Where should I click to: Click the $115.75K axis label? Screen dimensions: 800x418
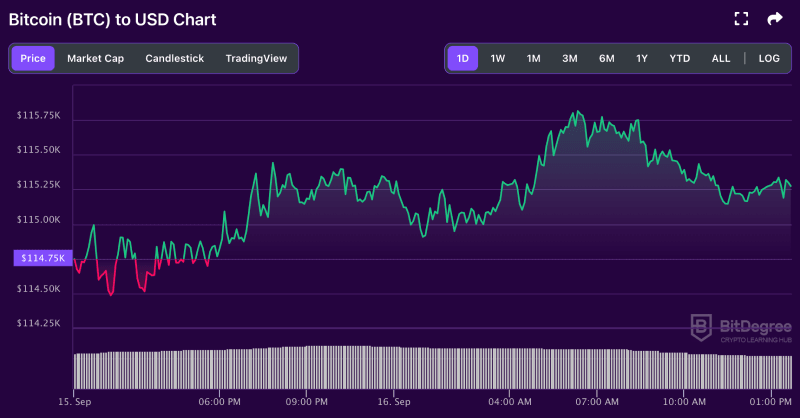(x=38, y=115)
